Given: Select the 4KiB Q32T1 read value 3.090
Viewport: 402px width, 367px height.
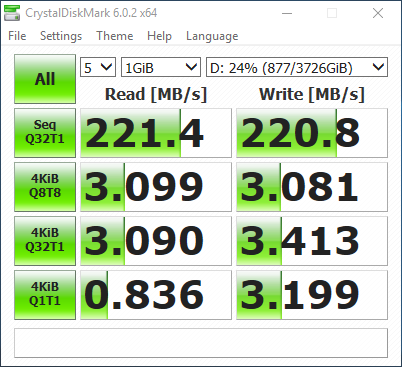Looking at the screenshot, I should pos(156,241).
